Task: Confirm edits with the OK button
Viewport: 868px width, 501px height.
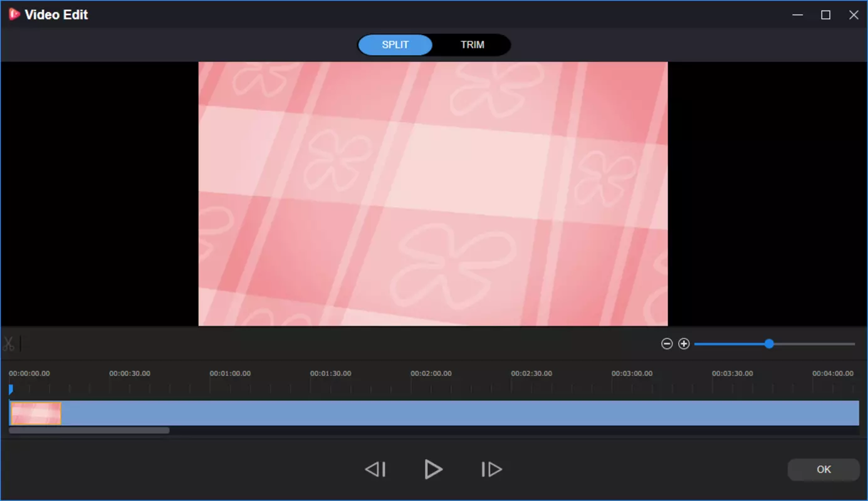Action: pyautogui.click(x=824, y=470)
